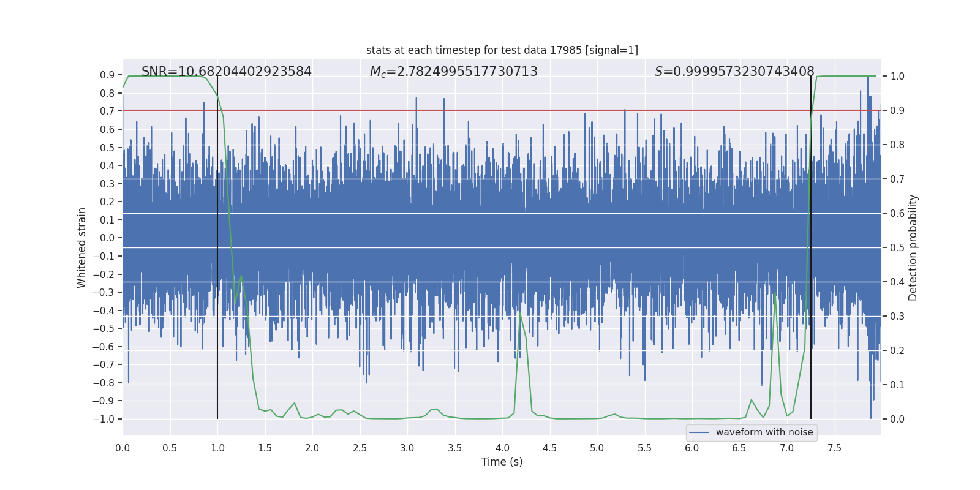Viewport: 980px width, 490px height.
Task: Click the right axis tick label 1.0
Action: [897, 76]
